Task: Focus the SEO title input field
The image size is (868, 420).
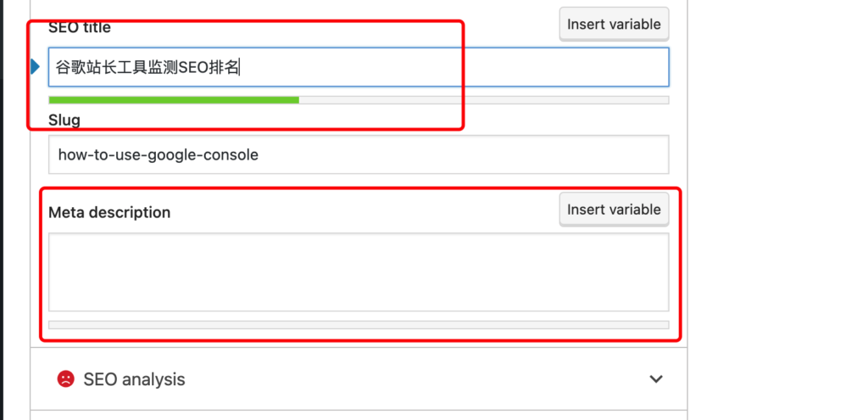Action: tap(359, 67)
